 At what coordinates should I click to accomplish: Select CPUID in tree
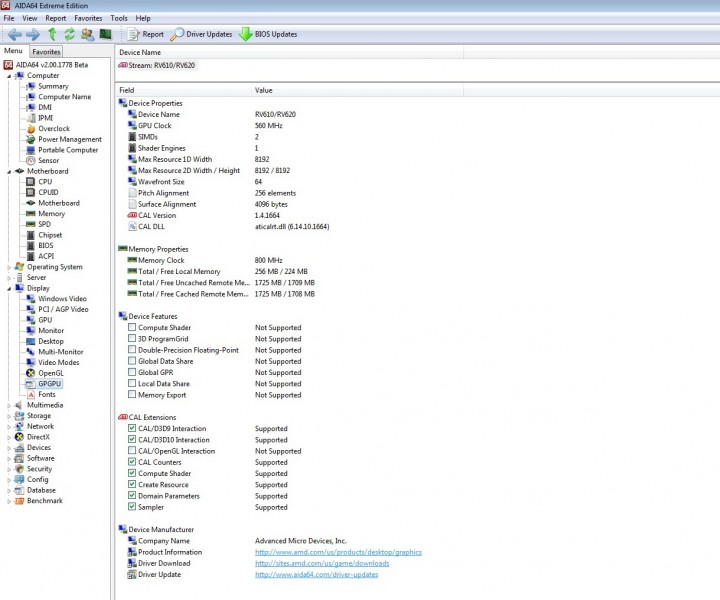(x=48, y=192)
